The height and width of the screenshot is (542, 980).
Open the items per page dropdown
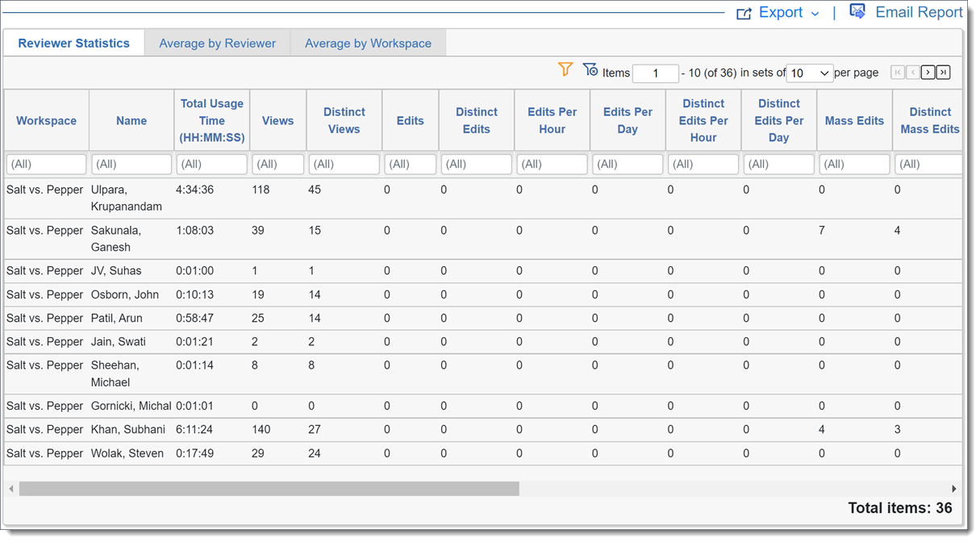tap(809, 73)
